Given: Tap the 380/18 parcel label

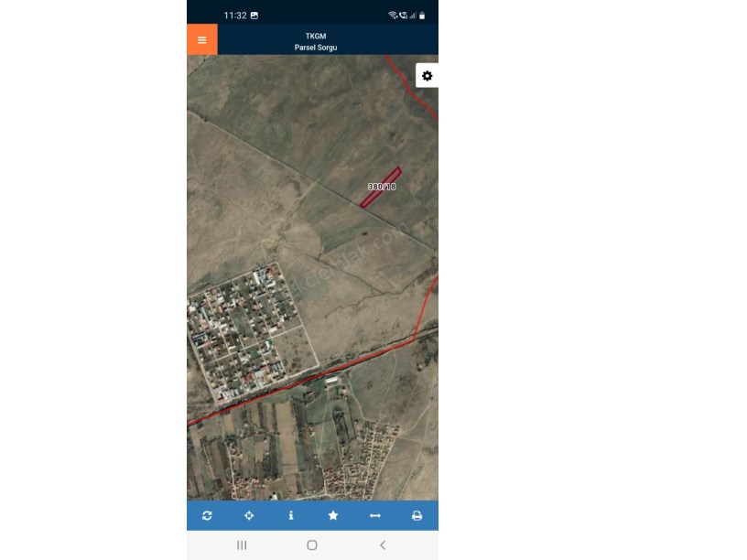Looking at the screenshot, I should tap(382, 187).
